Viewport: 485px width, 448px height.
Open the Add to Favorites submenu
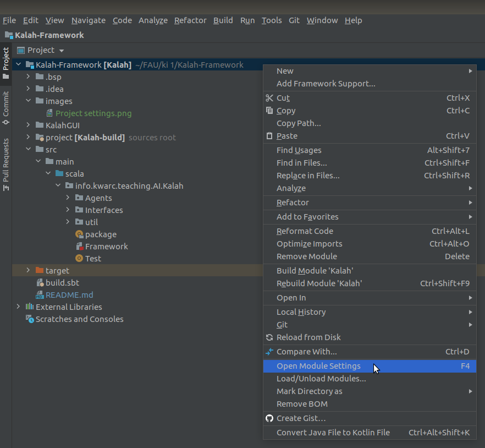[x=370, y=217]
